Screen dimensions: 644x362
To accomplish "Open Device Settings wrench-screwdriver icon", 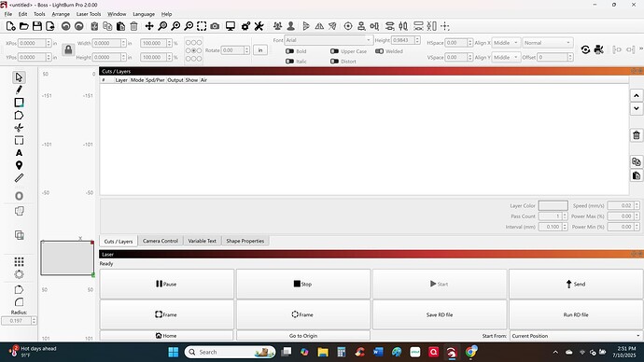I will (259, 26).
